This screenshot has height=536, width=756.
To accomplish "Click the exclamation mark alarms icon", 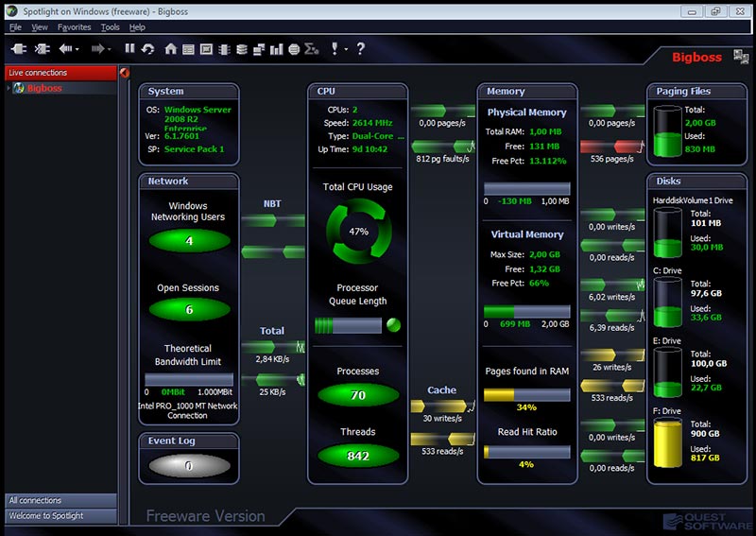I will coord(335,48).
